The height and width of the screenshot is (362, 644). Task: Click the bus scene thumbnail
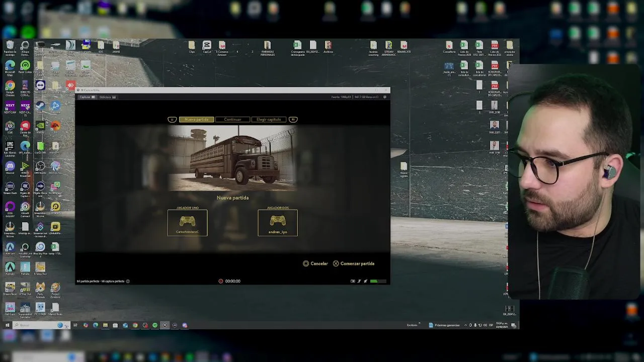(232, 158)
